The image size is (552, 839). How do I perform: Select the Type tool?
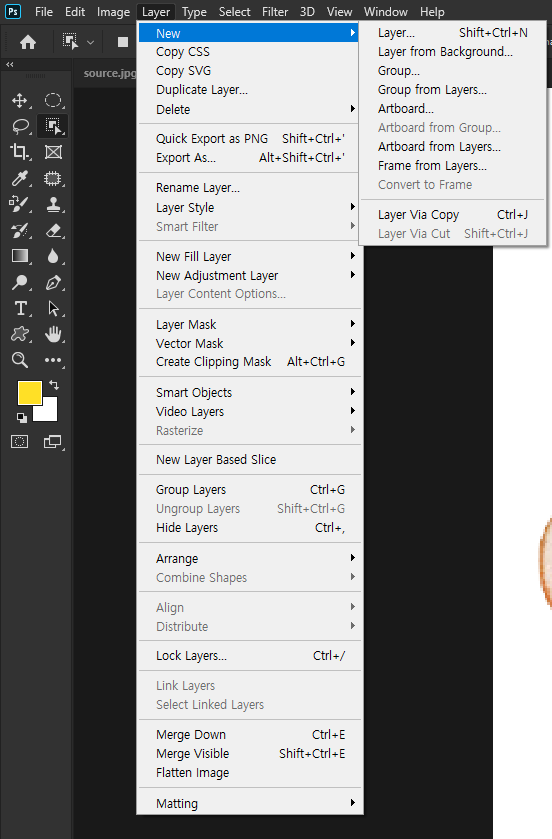20,308
